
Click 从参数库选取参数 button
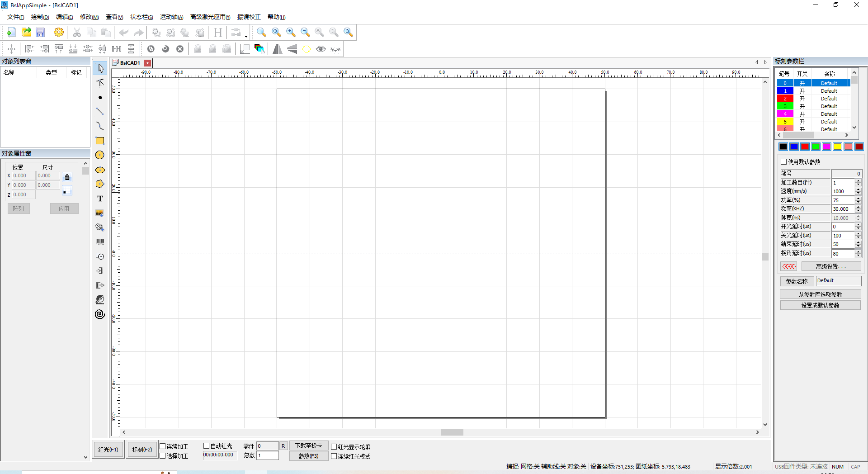[820, 294]
